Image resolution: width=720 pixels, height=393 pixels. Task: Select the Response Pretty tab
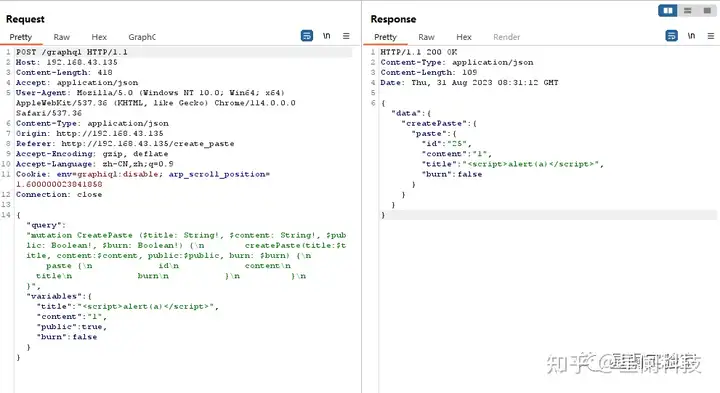tap(385, 37)
